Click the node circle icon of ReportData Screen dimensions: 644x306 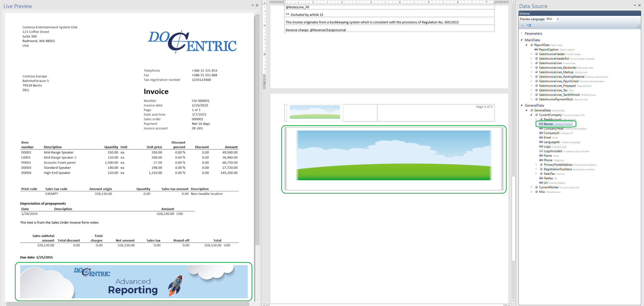pyautogui.click(x=532, y=45)
